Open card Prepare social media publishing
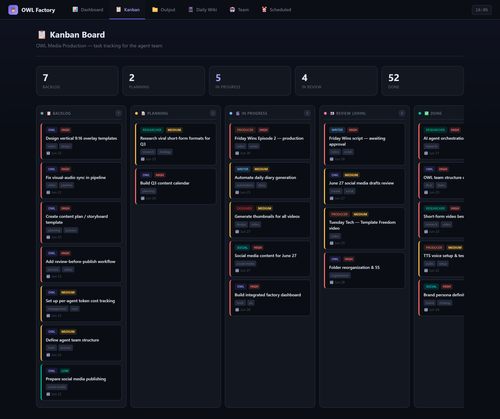 [x=81, y=382]
